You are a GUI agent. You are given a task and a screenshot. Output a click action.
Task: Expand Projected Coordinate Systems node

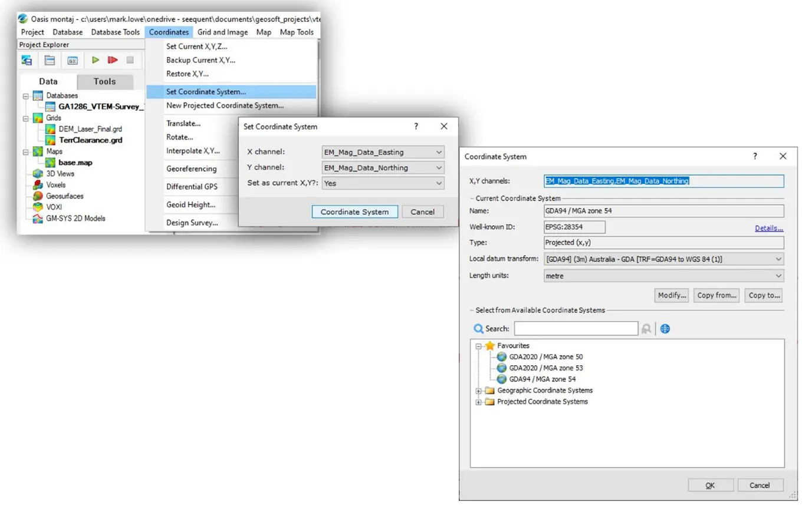479,402
